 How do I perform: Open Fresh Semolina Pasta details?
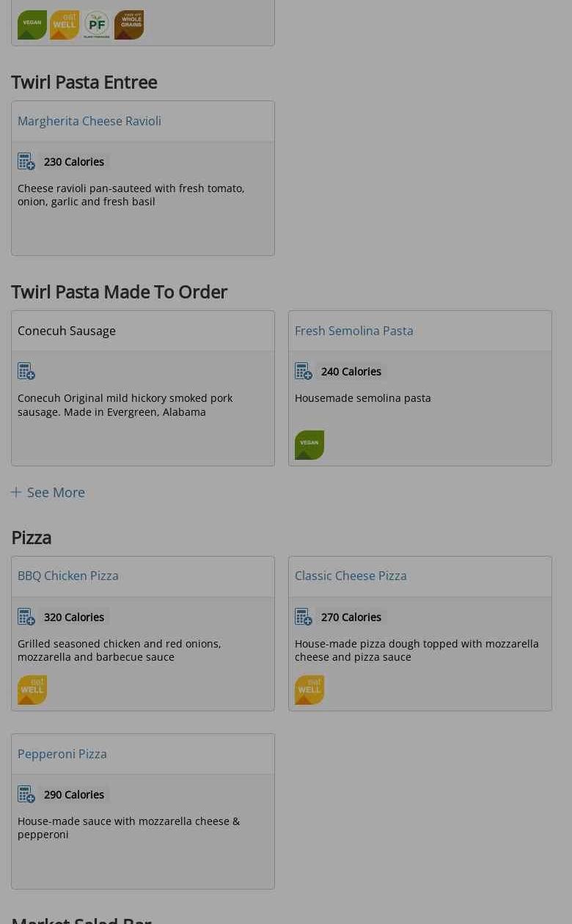[x=353, y=331]
